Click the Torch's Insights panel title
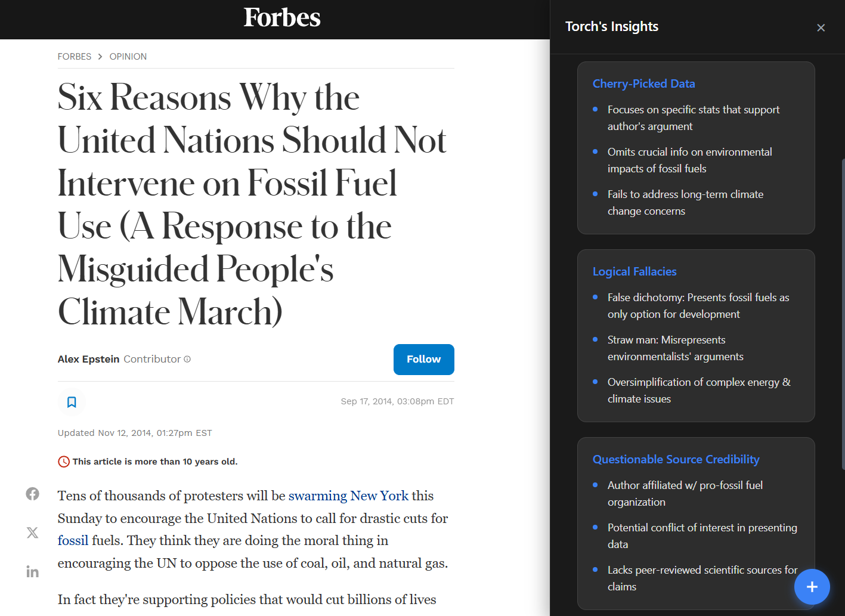The height and width of the screenshot is (616, 845). point(611,26)
